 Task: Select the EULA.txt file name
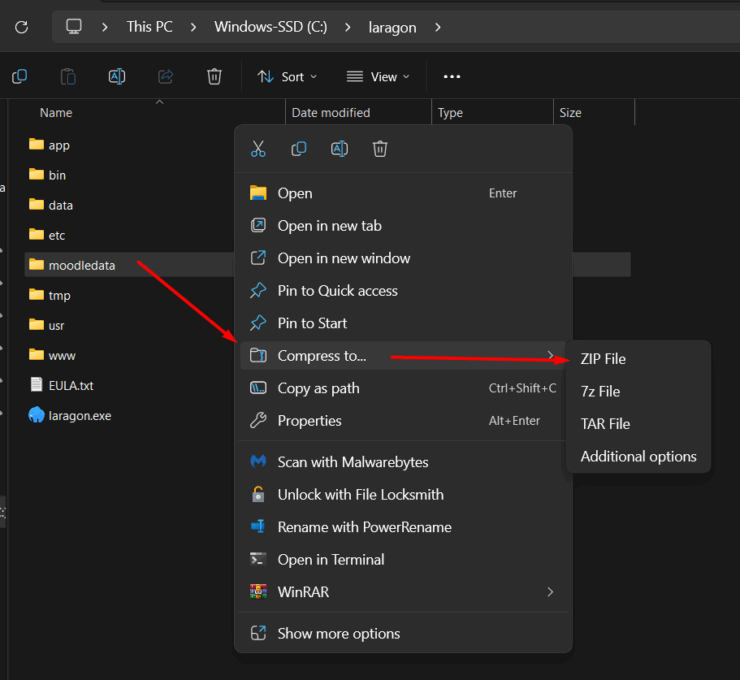(71, 386)
